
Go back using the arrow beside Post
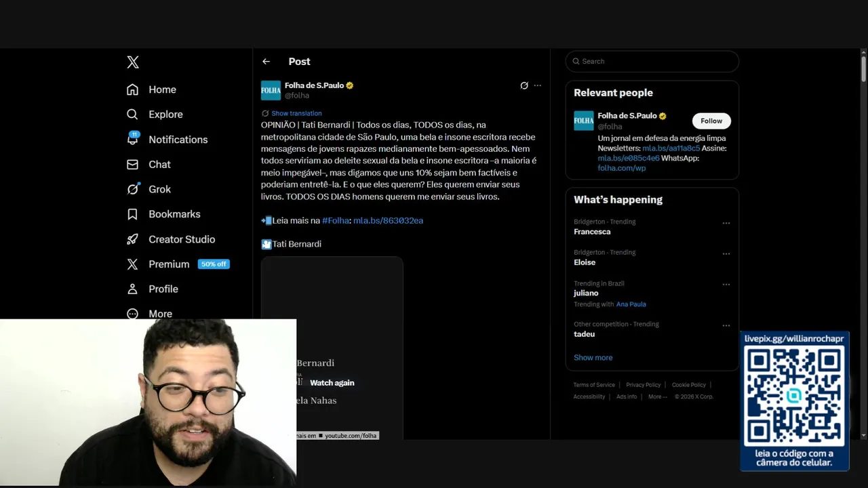(x=267, y=61)
